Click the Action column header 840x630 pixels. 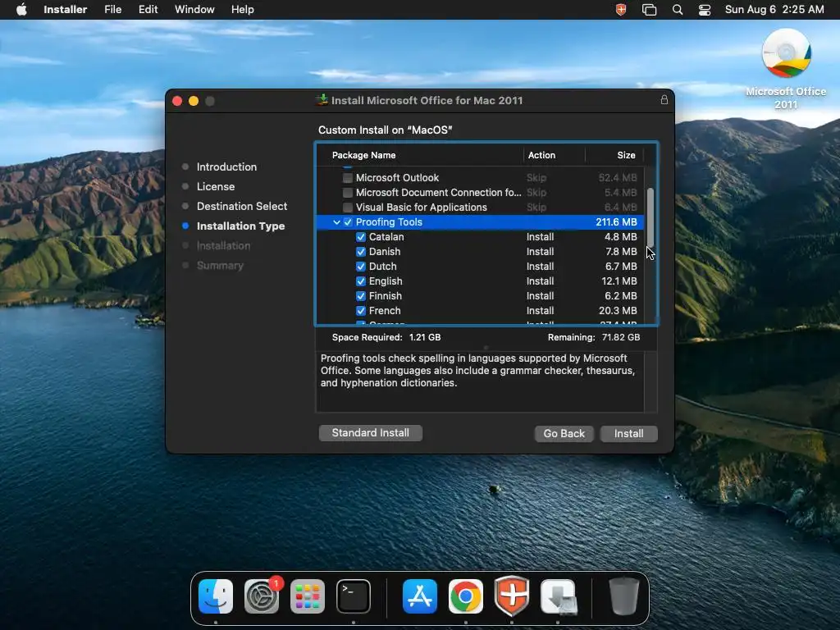[x=541, y=155]
